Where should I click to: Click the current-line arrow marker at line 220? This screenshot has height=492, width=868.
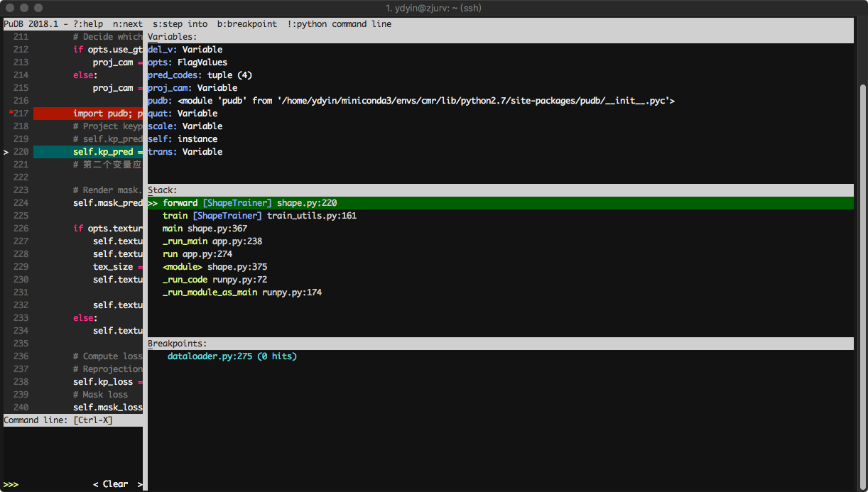pos(6,152)
